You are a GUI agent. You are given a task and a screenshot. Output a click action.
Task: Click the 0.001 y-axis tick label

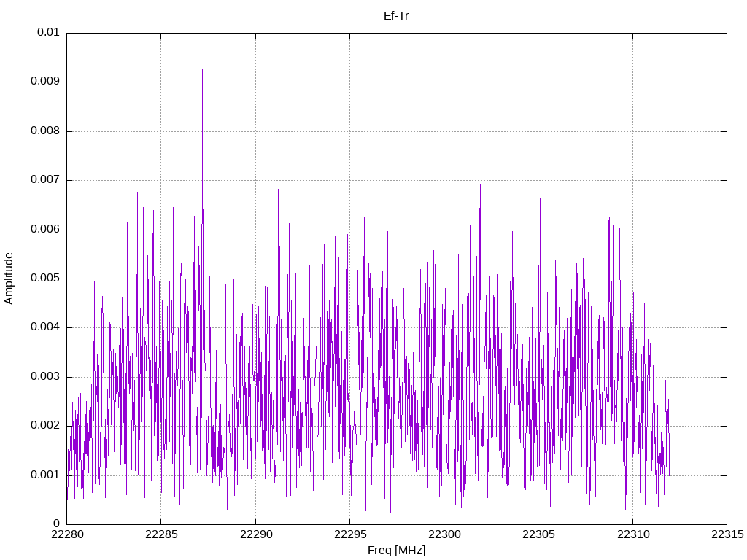click(x=45, y=475)
